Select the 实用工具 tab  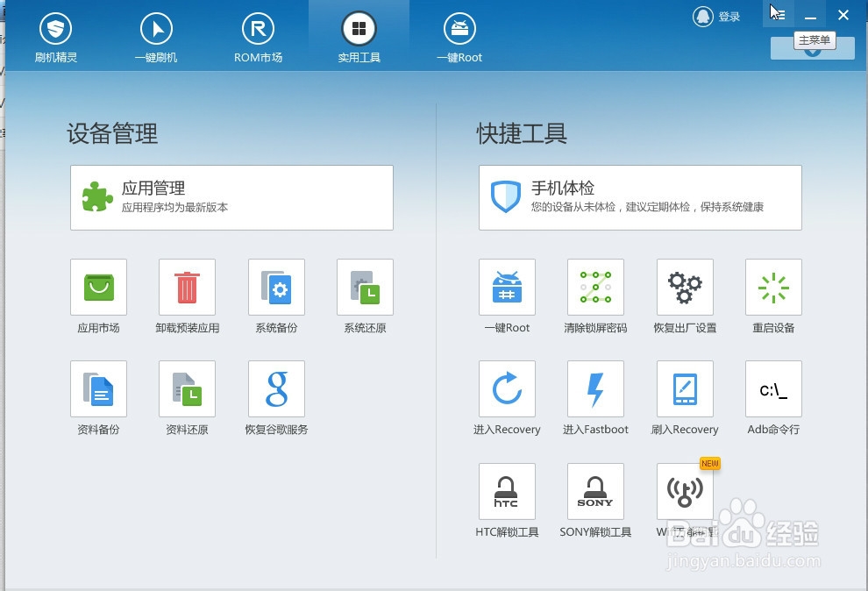point(359,38)
